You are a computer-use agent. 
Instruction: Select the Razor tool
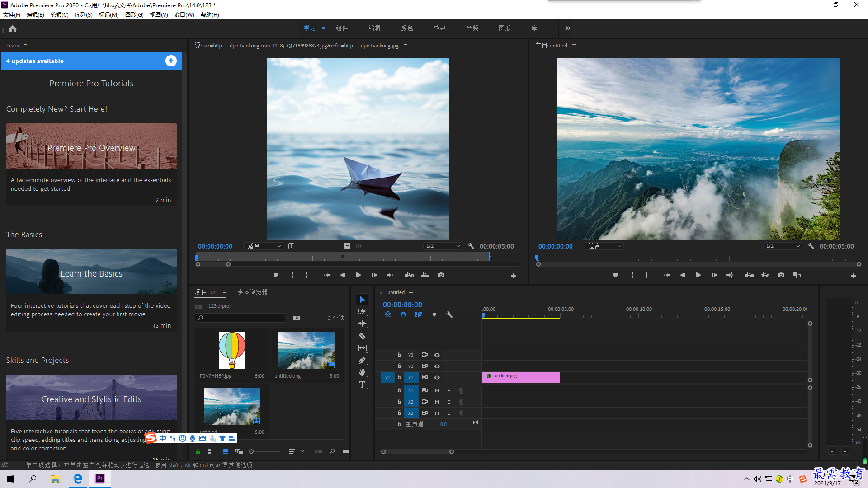362,336
